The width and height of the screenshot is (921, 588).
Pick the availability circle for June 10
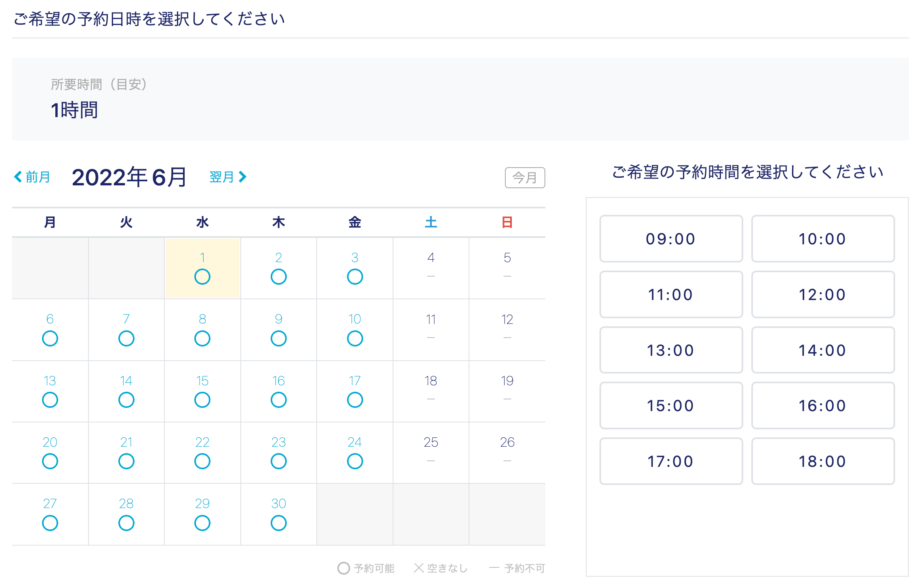(355, 338)
